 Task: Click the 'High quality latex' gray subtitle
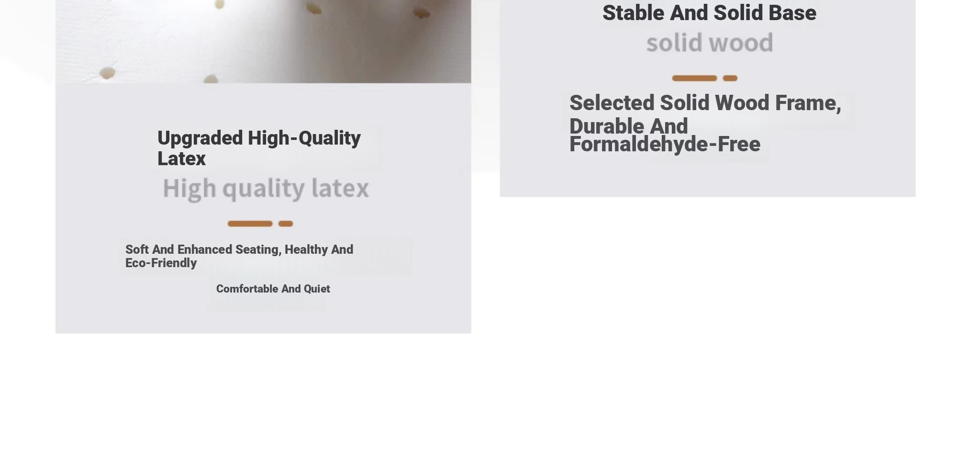pos(266,188)
